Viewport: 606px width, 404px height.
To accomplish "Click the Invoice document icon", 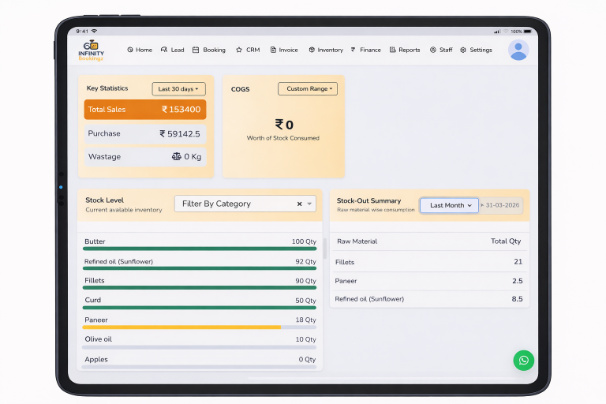I will pyautogui.click(x=273, y=50).
